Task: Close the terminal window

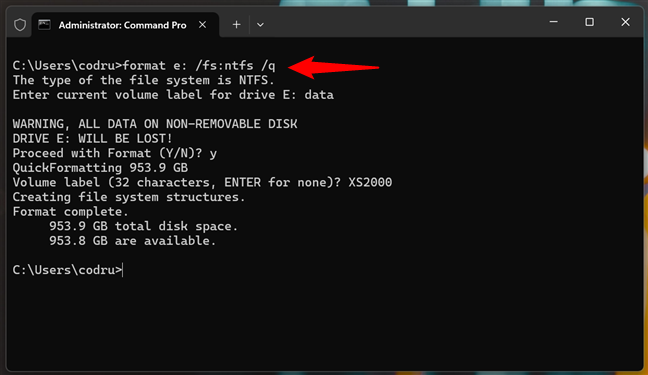Action: pyautogui.click(x=625, y=22)
